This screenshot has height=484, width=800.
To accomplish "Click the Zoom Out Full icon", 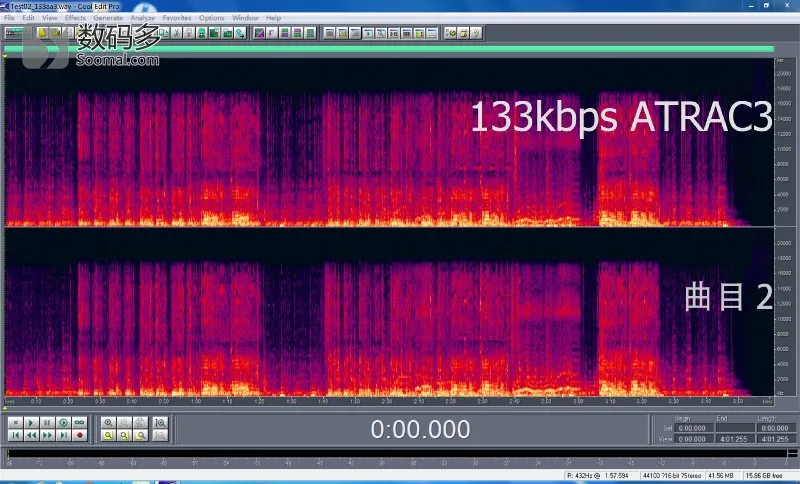I will point(140,423).
